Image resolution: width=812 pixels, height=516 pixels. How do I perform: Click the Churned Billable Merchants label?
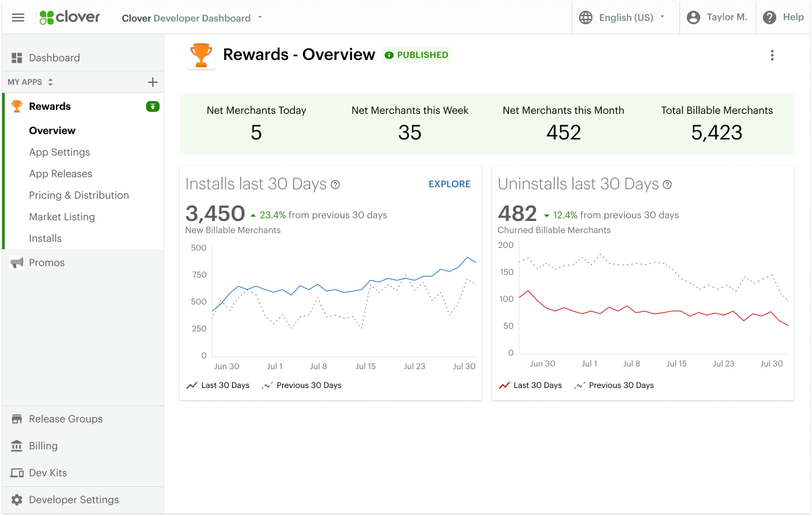(554, 230)
